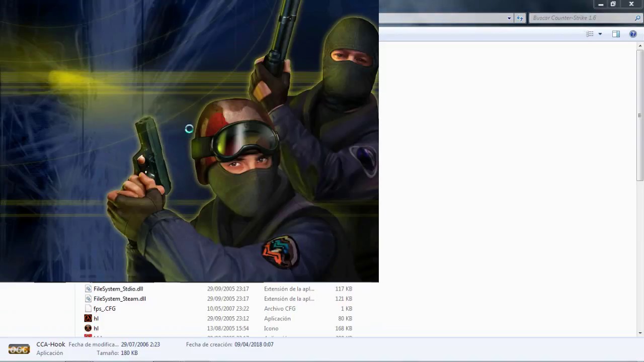This screenshot has width=644, height=362.
Task: Toggle the preview pane icon
Action: [x=616, y=34]
